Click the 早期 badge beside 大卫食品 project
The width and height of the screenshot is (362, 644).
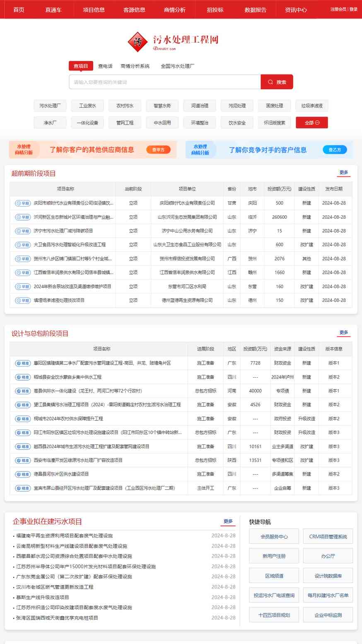coord(23,245)
